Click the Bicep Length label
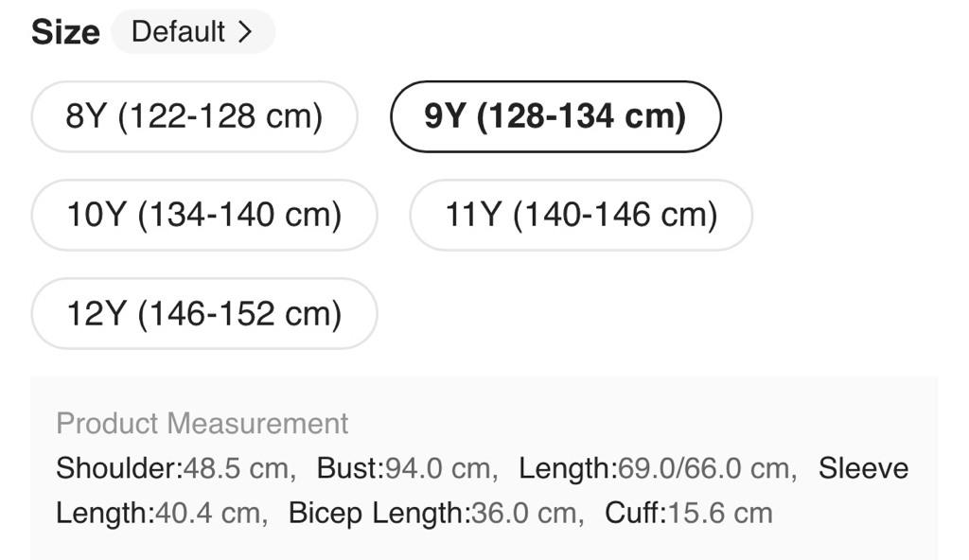Image resolution: width=969 pixels, height=560 pixels. [x=378, y=514]
